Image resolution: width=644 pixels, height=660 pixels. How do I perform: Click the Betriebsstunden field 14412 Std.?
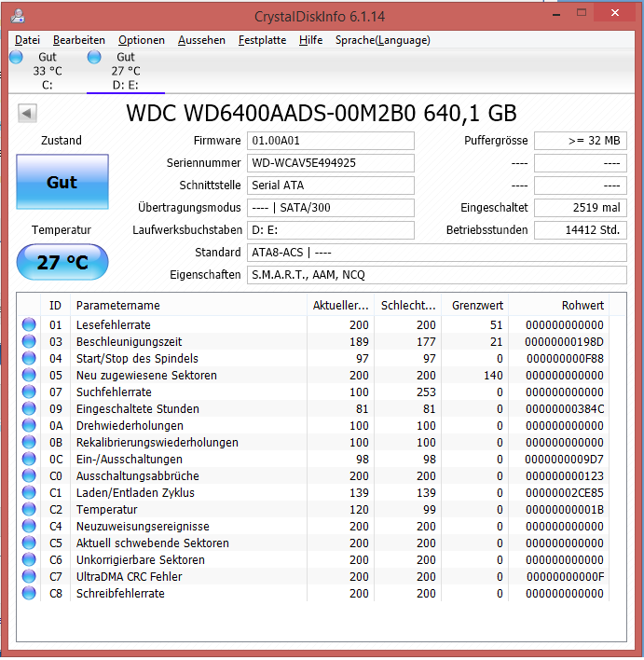click(x=581, y=230)
